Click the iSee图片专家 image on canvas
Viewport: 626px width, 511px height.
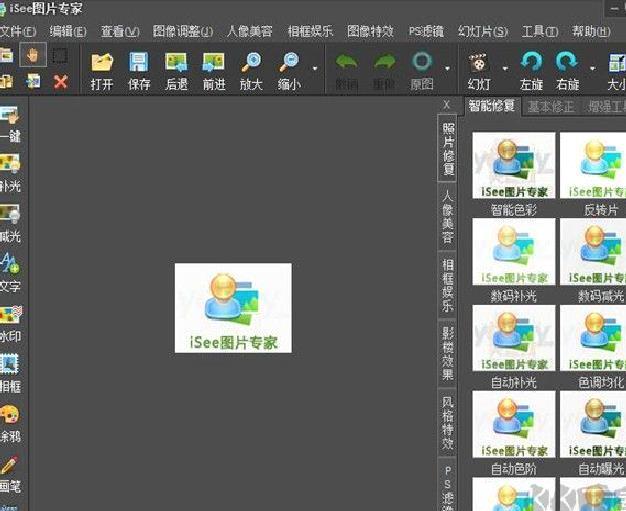[x=233, y=308]
